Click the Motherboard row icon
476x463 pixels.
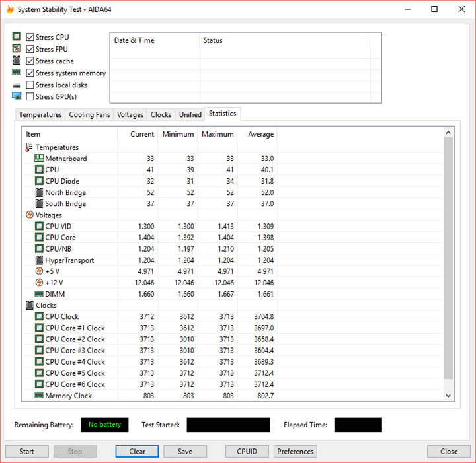pos(39,159)
